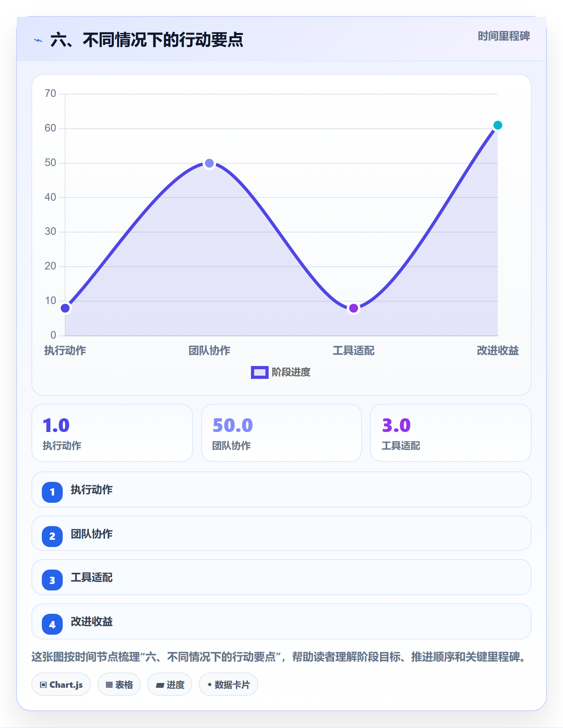This screenshot has height=728, width=563.
Task: Open the 执行动作 list row text
Action: 92,490
